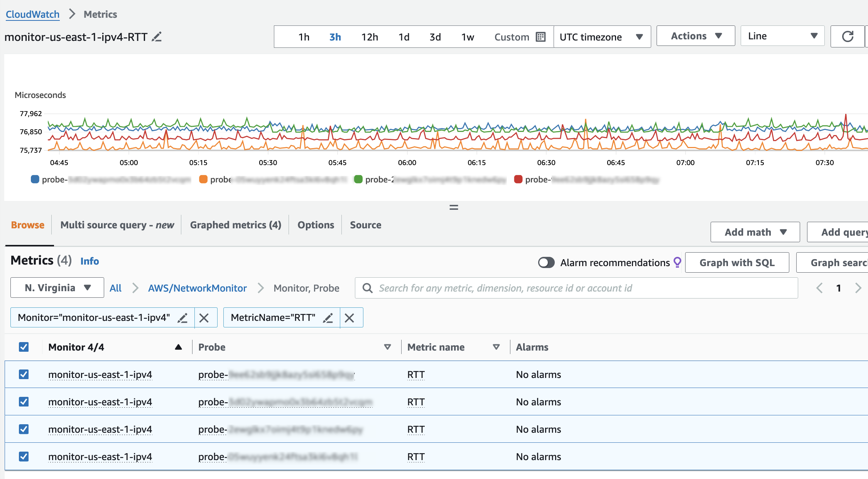Click the Alarm recommendations lightbulb icon
Screen dimensions: 868x479
pyautogui.click(x=677, y=262)
